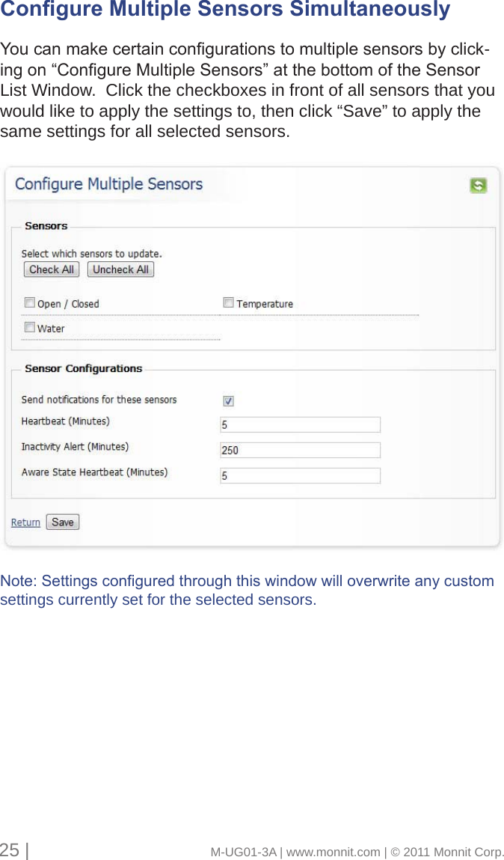Toggle the send notifications checkbox
This screenshot has height=860, width=504.
coord(228,400)
